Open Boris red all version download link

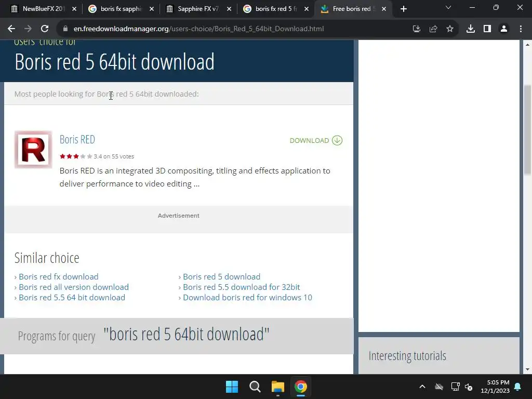(74, 287)
